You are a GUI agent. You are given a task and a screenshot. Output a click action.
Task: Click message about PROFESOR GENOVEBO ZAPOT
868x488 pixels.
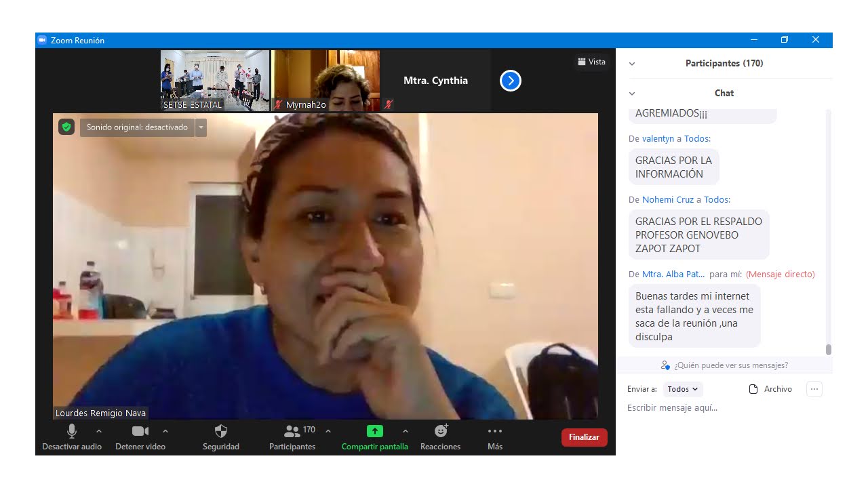pos(698,235)
